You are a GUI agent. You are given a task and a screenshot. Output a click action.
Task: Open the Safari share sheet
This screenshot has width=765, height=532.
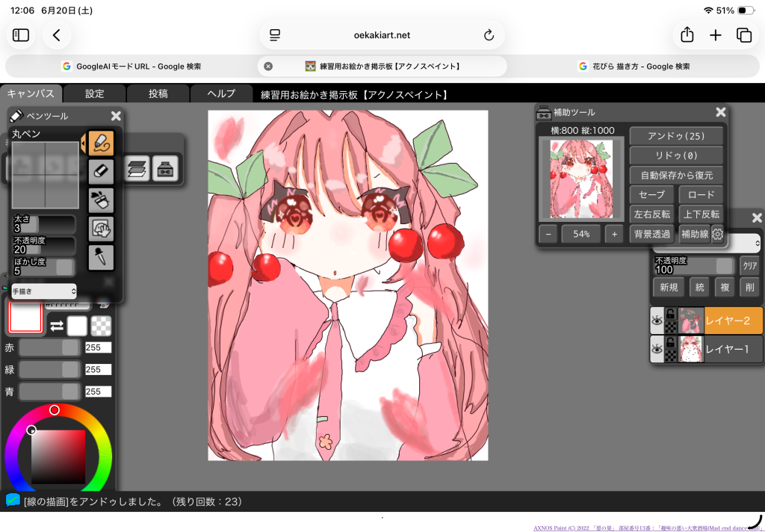[687, 35]
